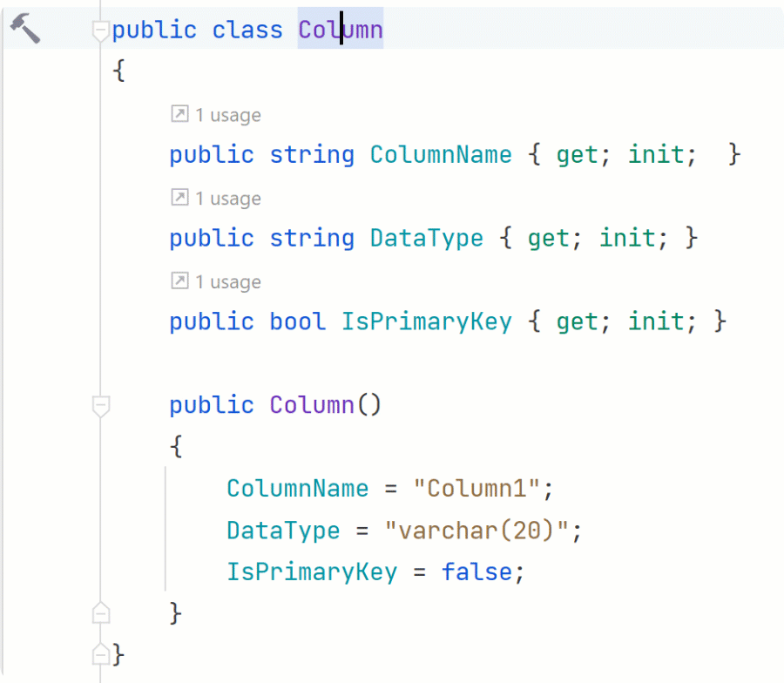Click the public keyword before class

(154, 30)
